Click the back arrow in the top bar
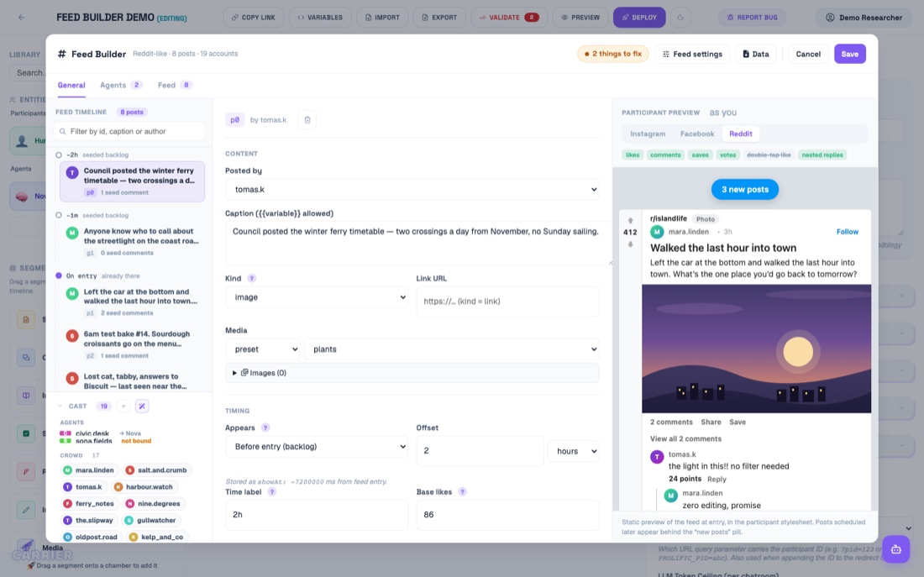Screen dimensions: 924x577 (21, 17)
